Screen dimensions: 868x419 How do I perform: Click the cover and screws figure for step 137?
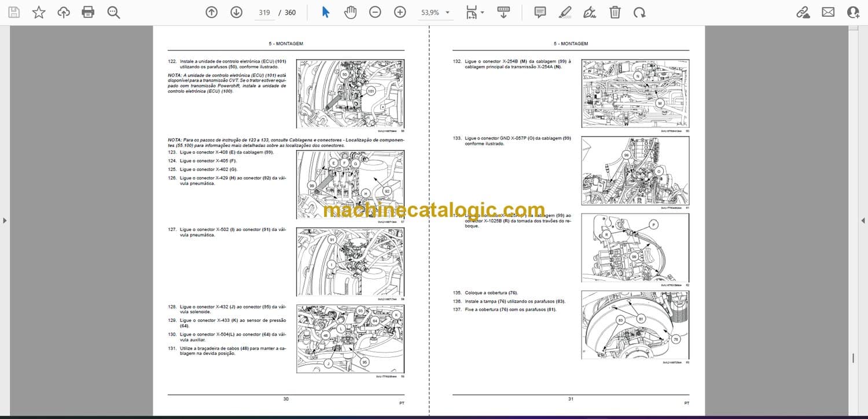pos(635,325)
